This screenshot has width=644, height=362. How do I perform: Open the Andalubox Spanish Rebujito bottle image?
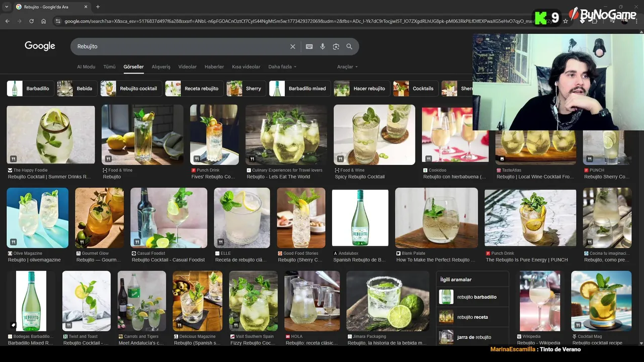pyautogui.click(x=360, y=218)
